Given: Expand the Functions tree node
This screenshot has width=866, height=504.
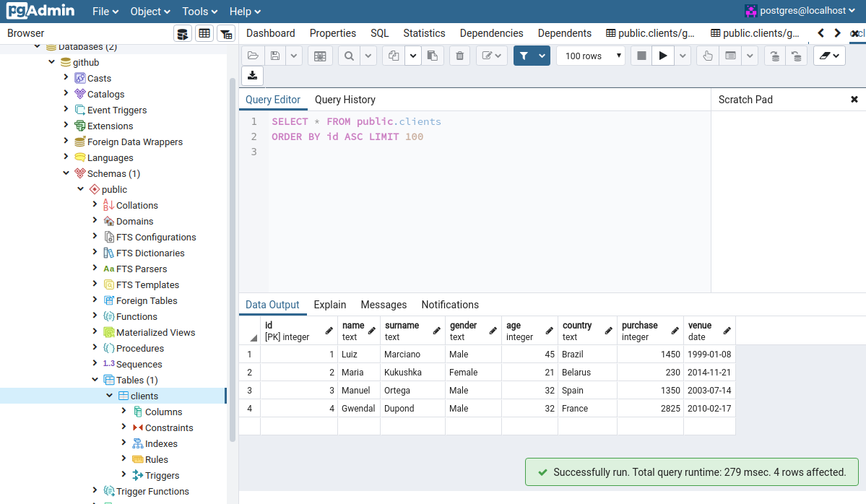Looking at the screenshot, I should (x=95, y=316).
